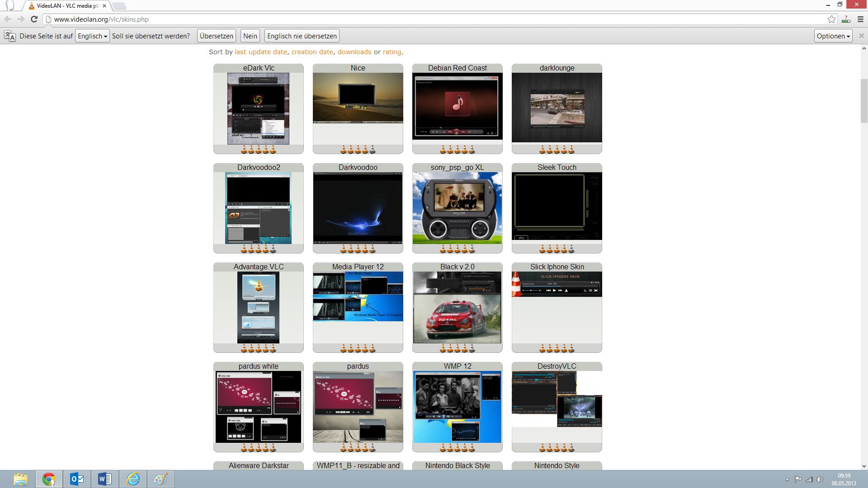This screenshot has width=868, height=488.
Task: Click the download extension icon beside the star
Action: (x=846, y=19)
